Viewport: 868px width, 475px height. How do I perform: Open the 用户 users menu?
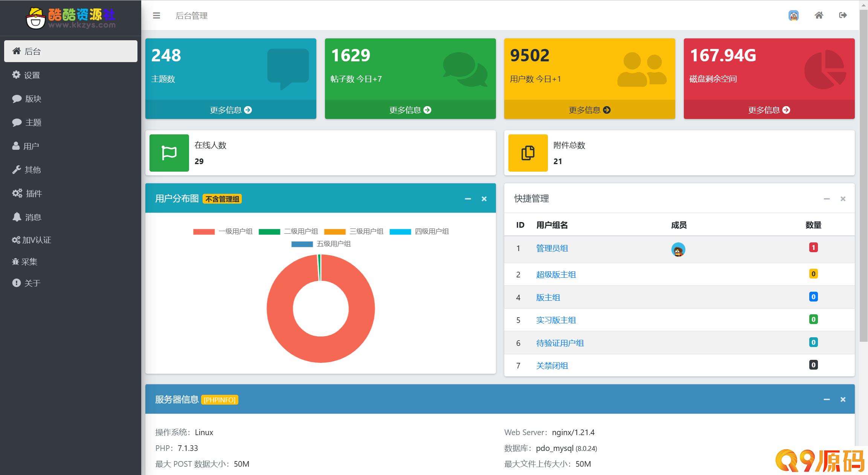coord(71,146)
